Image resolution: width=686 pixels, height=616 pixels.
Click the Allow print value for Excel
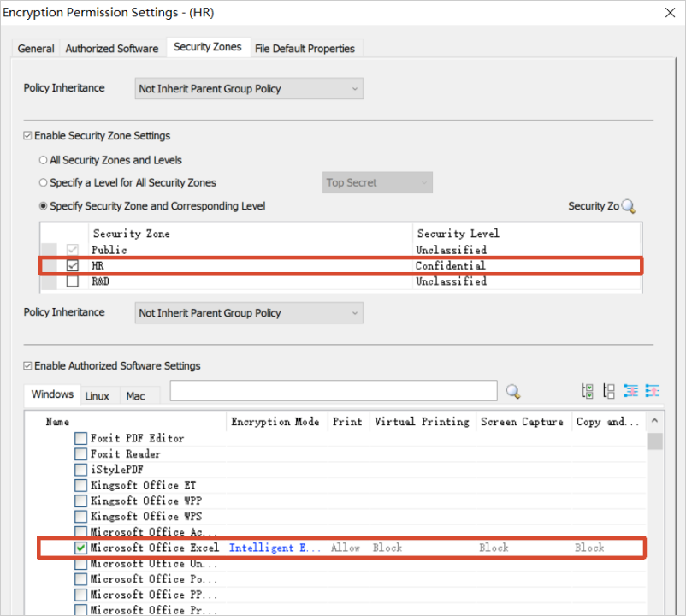346,548
